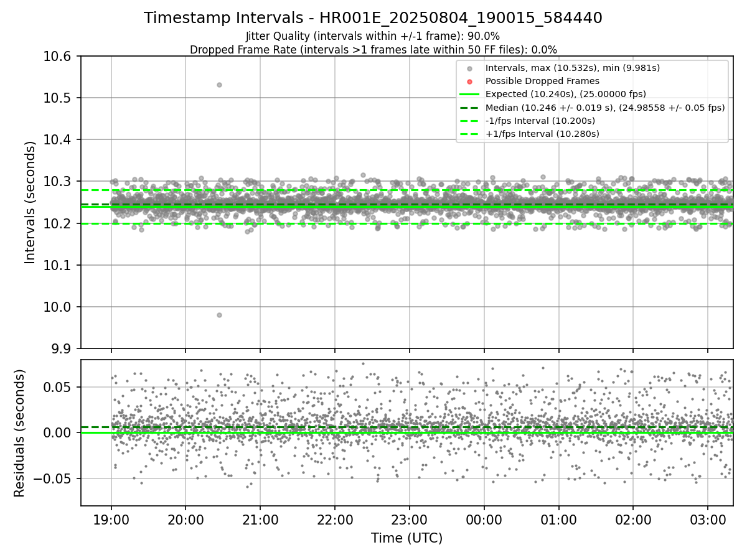Click the plot title Timestamp Intervals HR001E

(x=373, y=18)
